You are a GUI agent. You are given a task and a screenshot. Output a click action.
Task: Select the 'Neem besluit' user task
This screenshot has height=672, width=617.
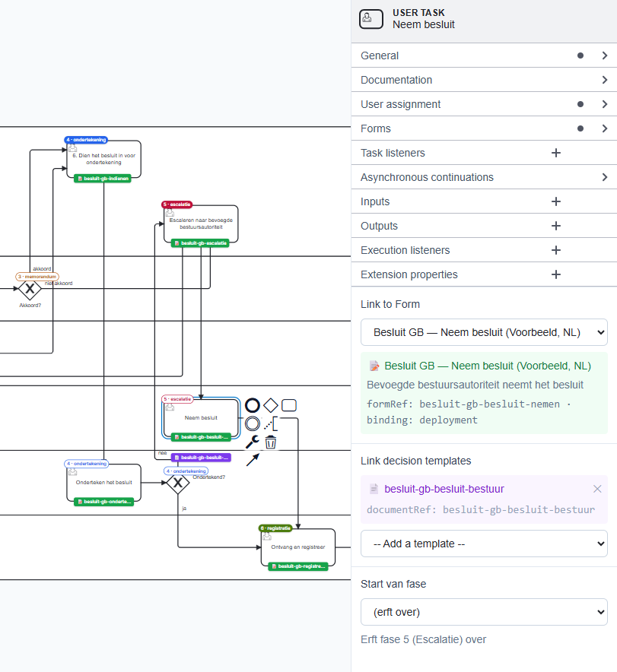coord(201,418)
